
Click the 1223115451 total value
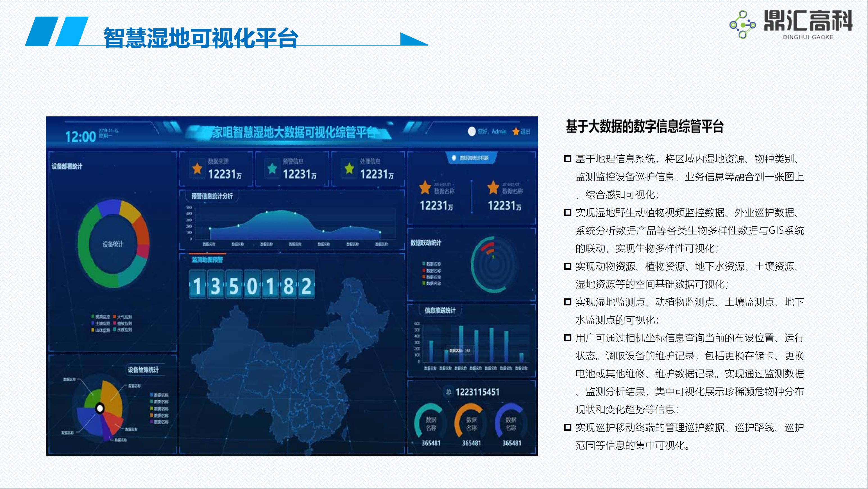477,392
